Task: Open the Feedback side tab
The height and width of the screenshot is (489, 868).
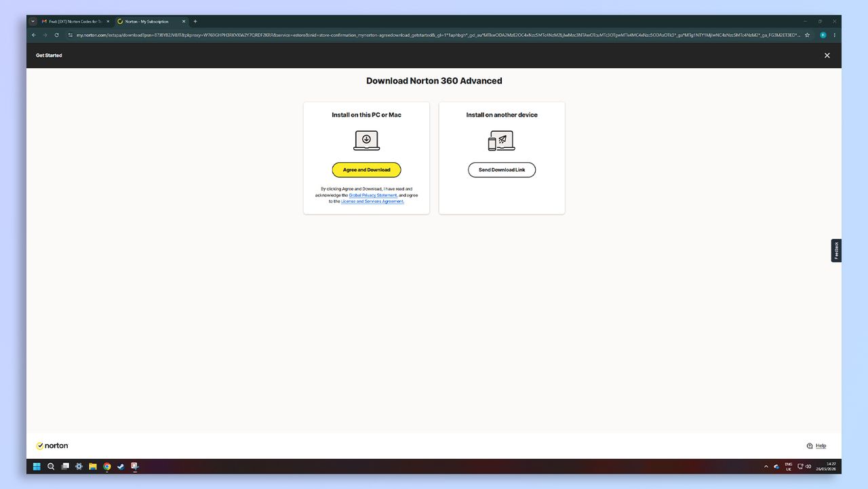Action: [x=836, y=250]
